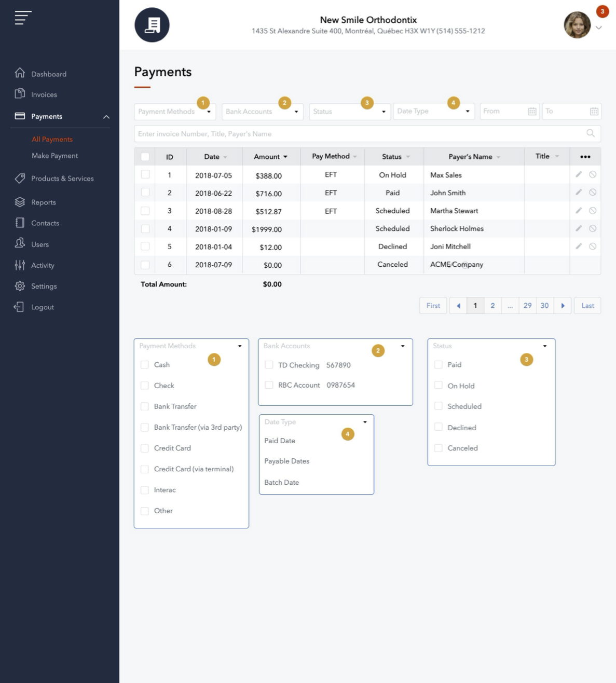Click the search magnifier icon
The height and width of the screenshot is (683, 616).
pyautogui.click(x=590, y=133)
